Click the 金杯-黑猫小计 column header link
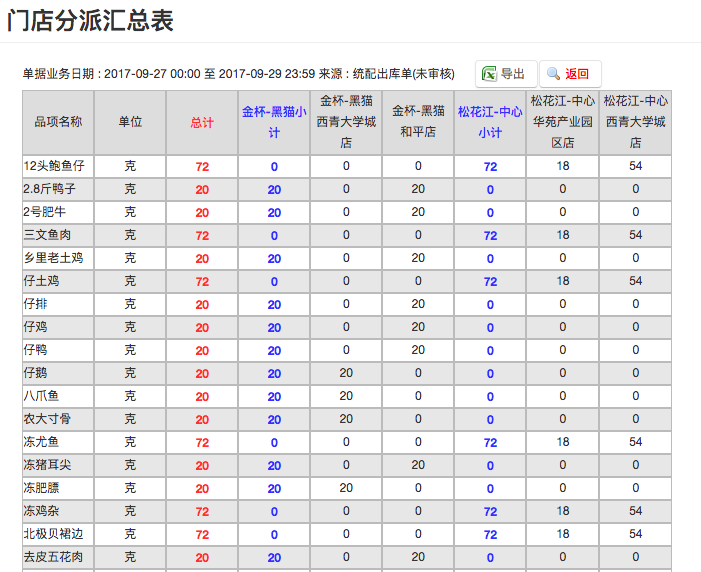 pyautogui.click(x=274, y=122)
